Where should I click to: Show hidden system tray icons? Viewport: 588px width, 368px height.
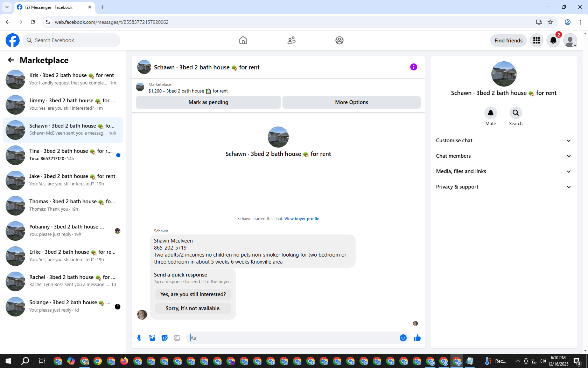point(517,361)
